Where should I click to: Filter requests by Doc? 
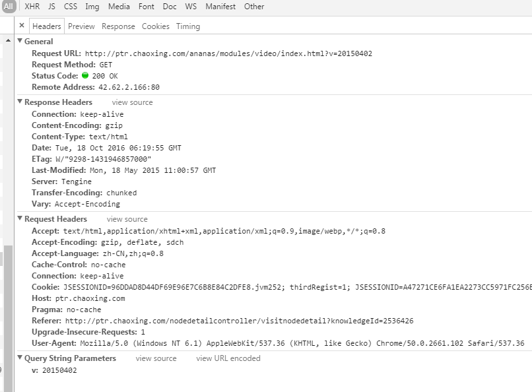pyautogui.click(x=170, y=7)
